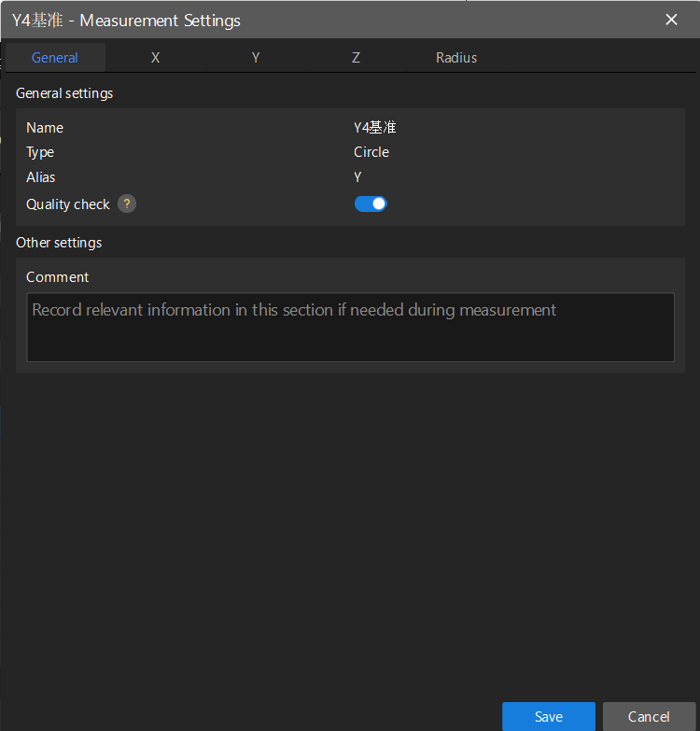Click the Alias field label
Image resolution: width=700 pixels, height=731 pixels.
(41, 177)
